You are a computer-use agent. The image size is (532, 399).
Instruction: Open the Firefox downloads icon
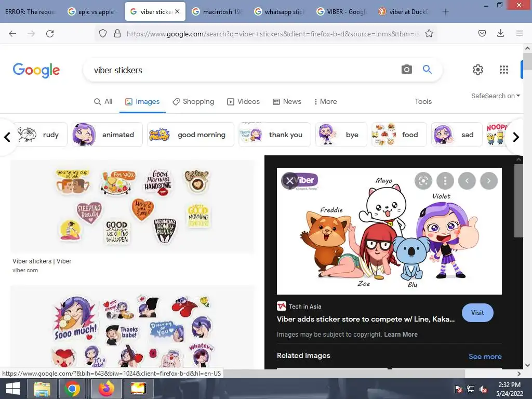pos(500,34)
